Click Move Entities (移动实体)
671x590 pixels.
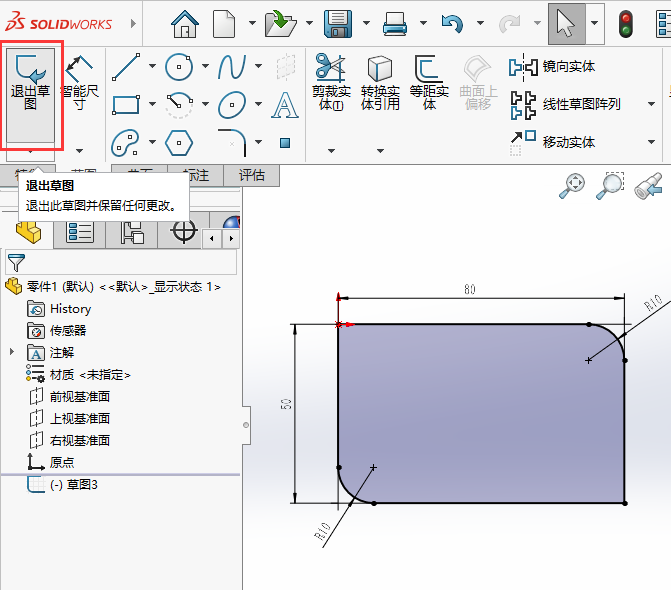click(x=552, y=142)
